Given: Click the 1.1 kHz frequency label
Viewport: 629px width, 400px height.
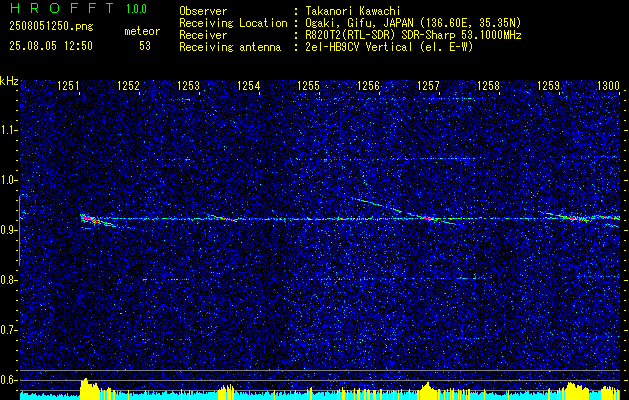Looking at the screenshot, I should (8, 130).
